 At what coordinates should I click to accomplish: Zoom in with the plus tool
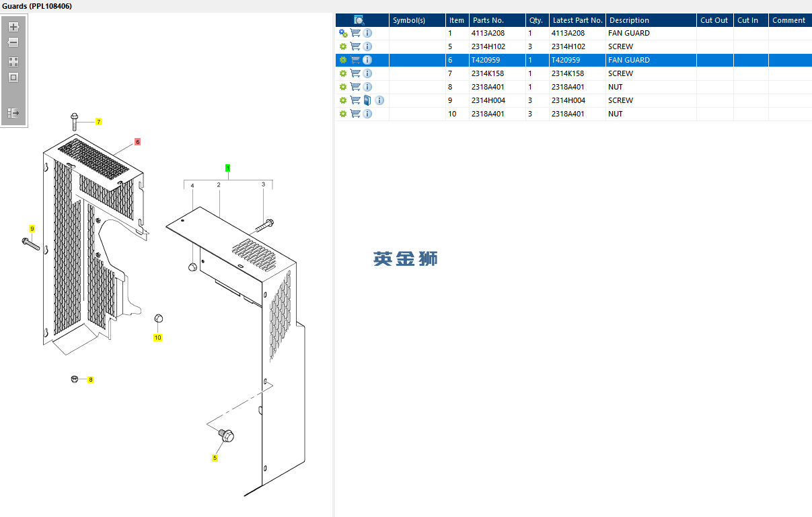pyautogui.click(x=13, y=27)
